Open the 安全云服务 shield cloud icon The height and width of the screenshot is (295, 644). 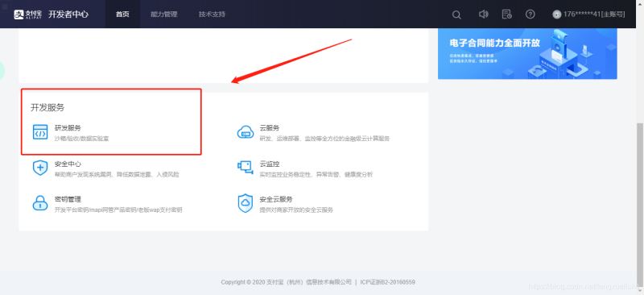pyautogui.click(x=246, y=203)
